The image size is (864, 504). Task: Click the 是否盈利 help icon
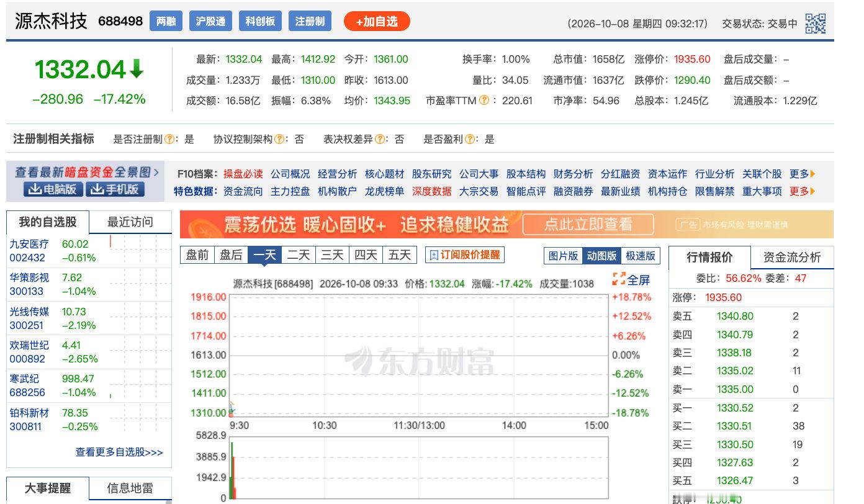[470, 139]
